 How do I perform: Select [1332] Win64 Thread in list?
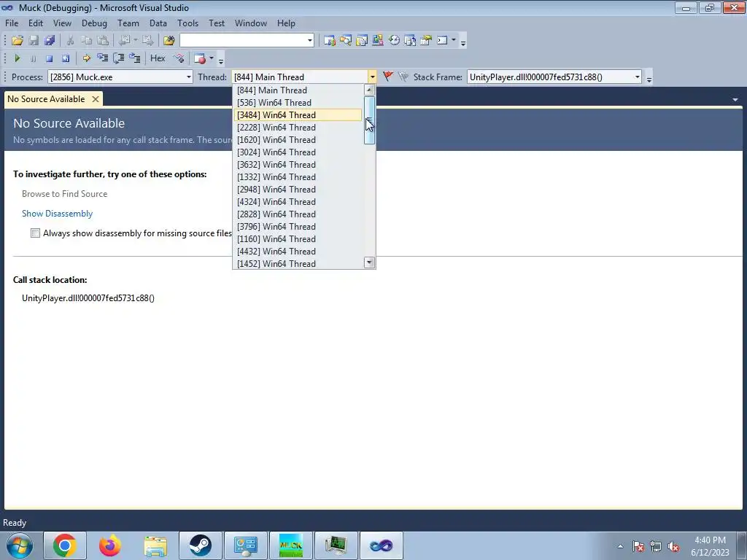(298, 177)
